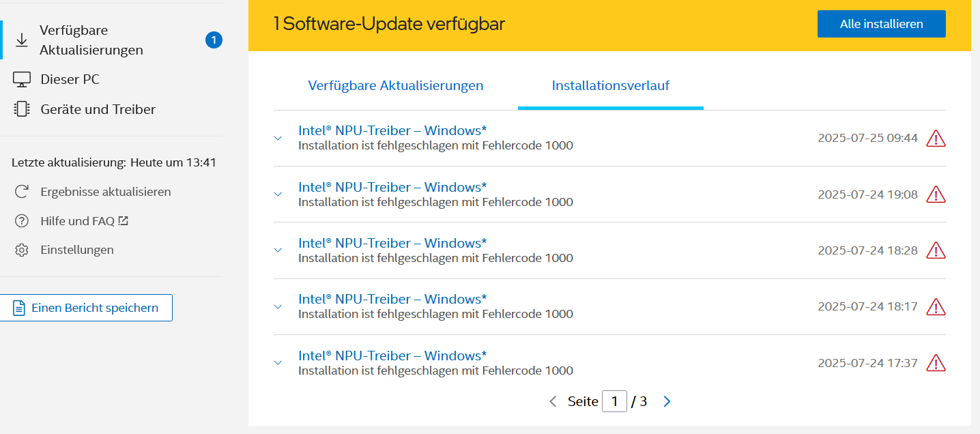Switch to Verfügbare Aktualisierungen tab

pyautogui.click(x=396, y=86)
